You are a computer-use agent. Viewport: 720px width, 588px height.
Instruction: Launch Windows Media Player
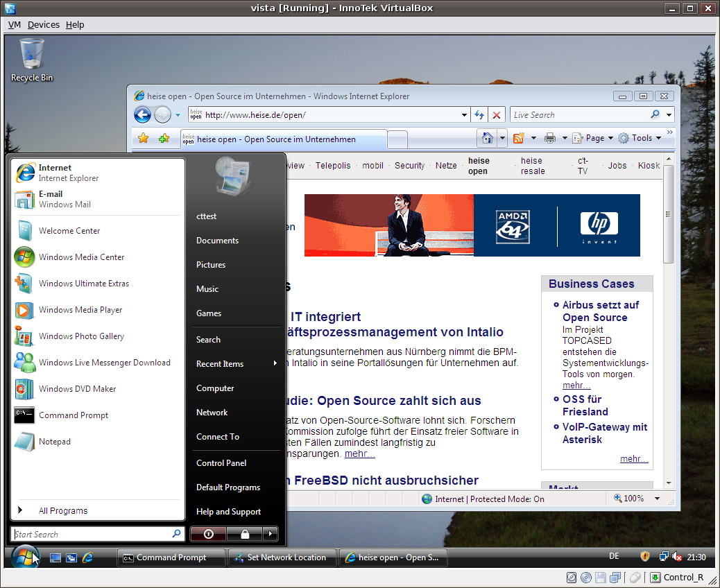[x=97, y=310]
